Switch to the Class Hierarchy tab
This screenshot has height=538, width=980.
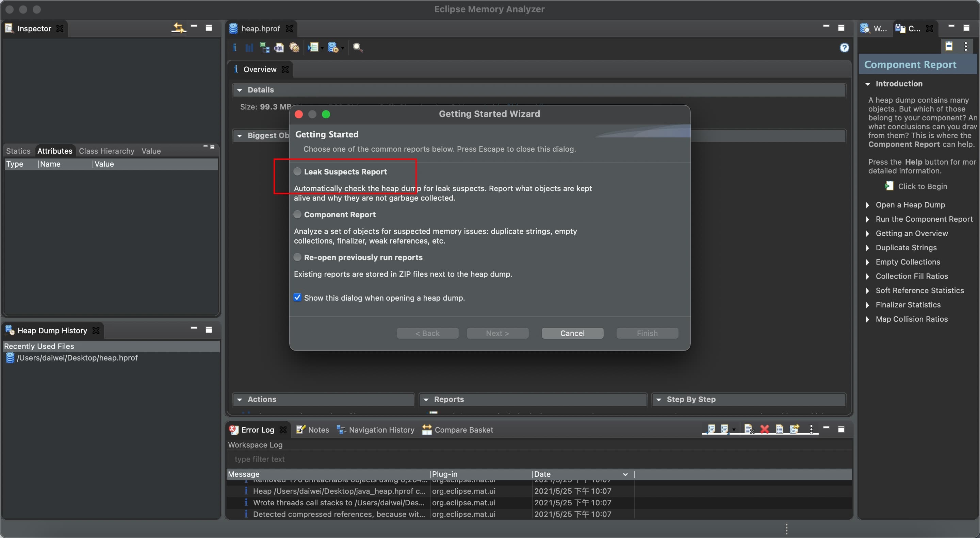107,151
